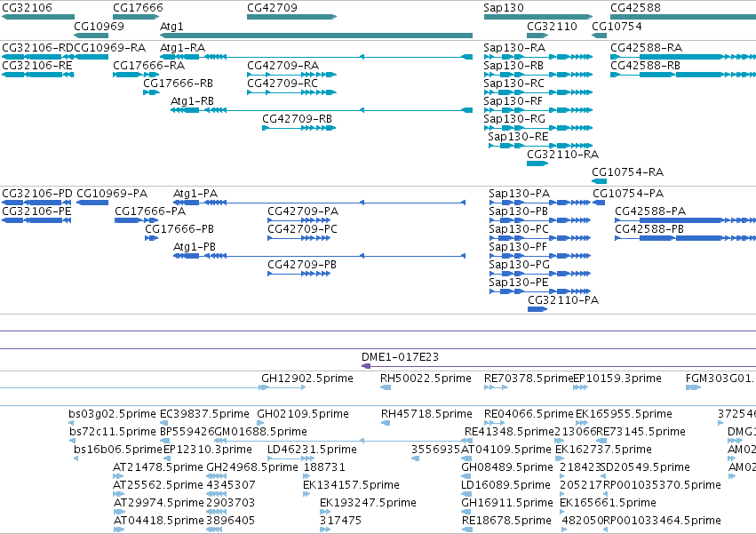Select the CG42709 gene bar
756x534 pixels.
291,17
